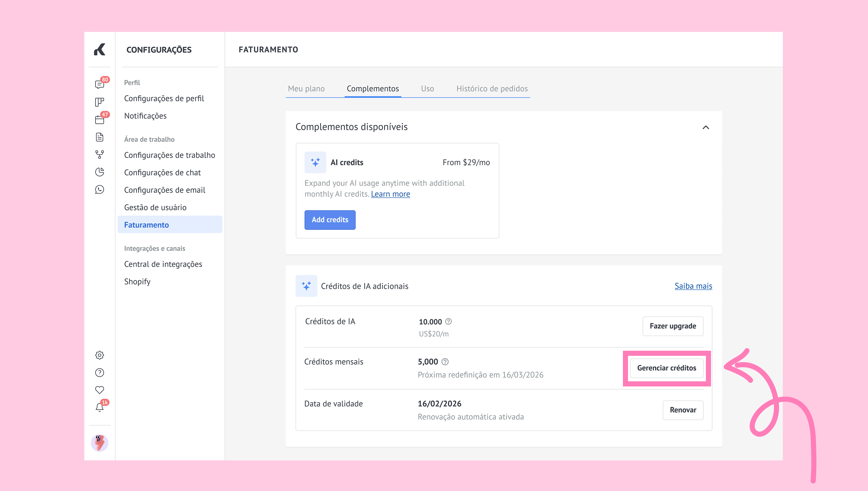Click the Renovar button
The width and height of the screenshot is (868, 491).
coord(683,410)
